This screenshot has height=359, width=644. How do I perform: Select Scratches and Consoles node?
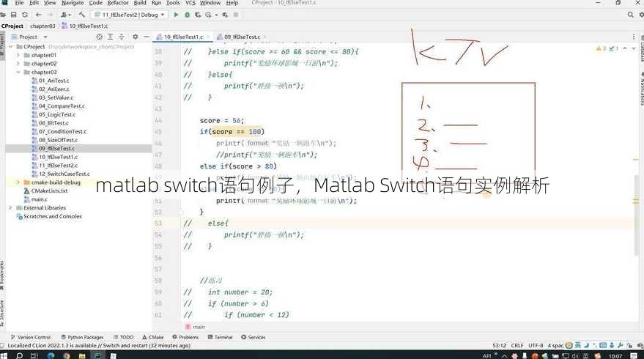(x=53, y=216)
